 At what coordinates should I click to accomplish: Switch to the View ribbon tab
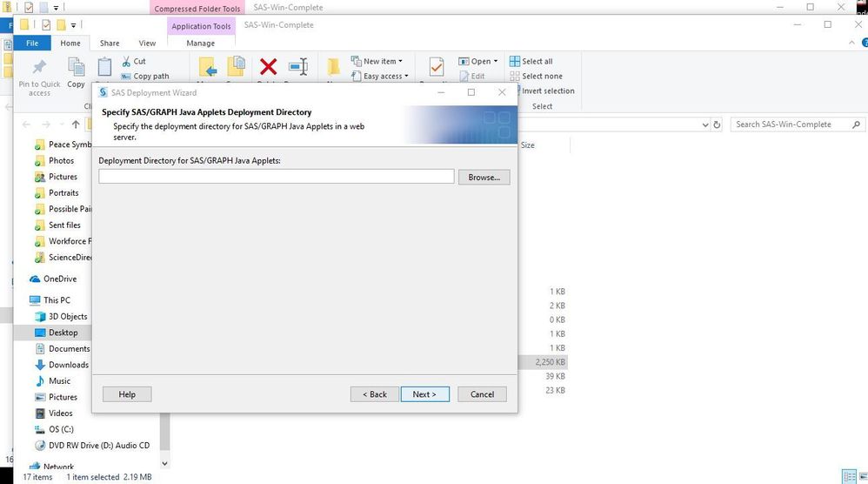[x=147, y=43]
